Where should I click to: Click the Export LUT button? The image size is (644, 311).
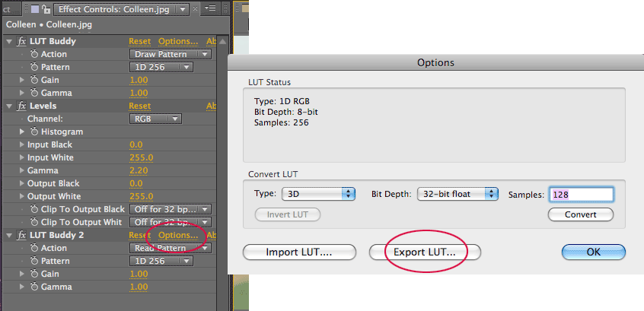click(425, 252)
